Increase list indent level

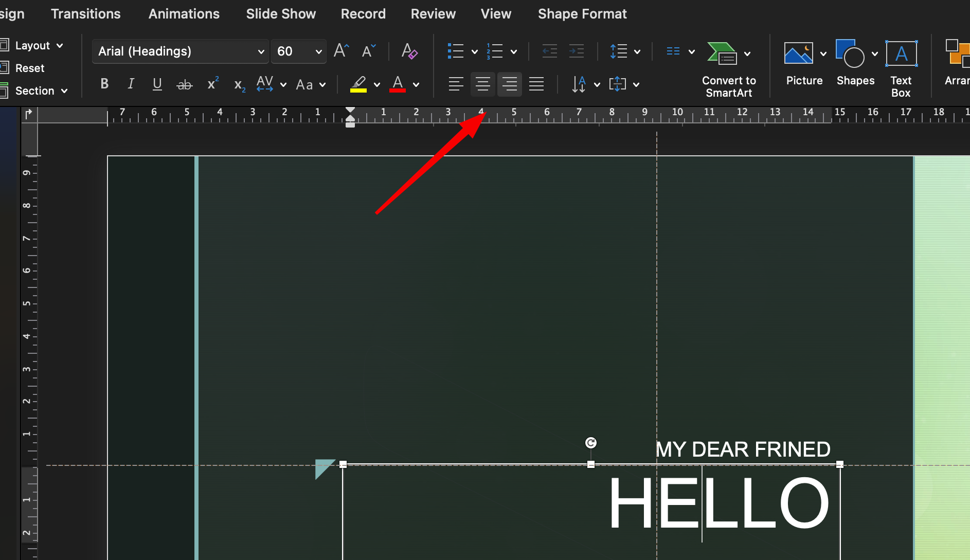click(x=577, y=51)
